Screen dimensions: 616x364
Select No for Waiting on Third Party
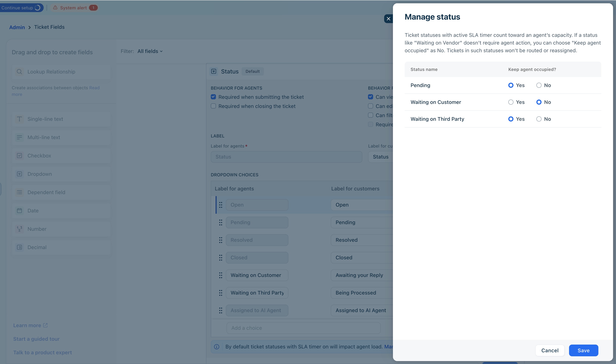[x=539, y=119]
